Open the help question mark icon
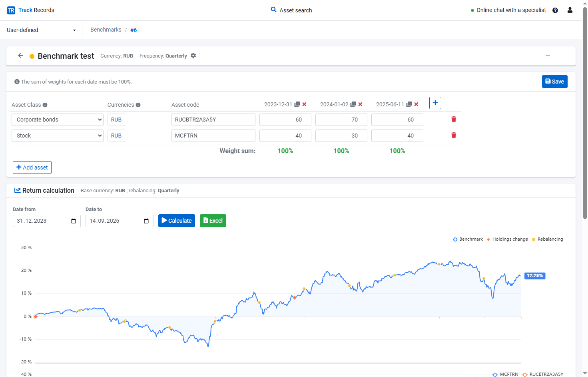Image resolution: width=588 pixels, height=377 pixels. 555,10
